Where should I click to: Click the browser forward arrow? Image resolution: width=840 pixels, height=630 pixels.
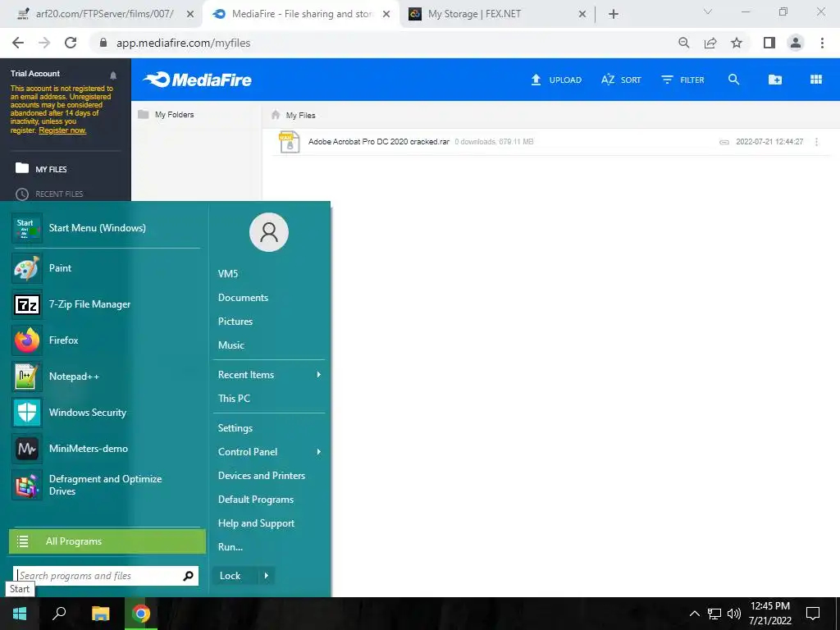click(x=44, y=43)
